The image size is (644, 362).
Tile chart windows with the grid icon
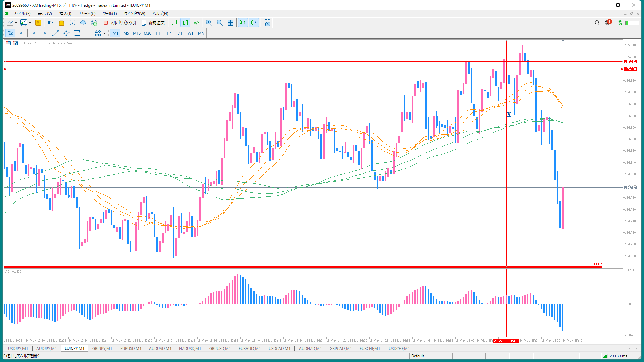click(230, 23)
